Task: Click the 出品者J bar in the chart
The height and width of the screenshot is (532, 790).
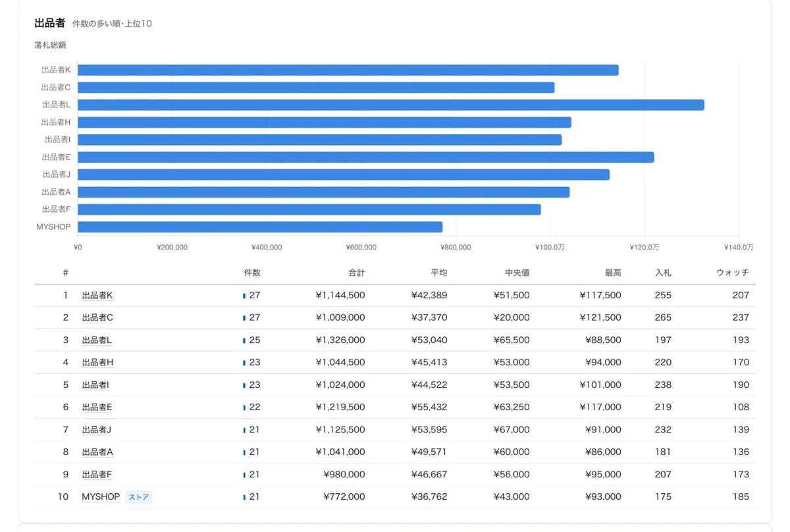Action: 344,174
